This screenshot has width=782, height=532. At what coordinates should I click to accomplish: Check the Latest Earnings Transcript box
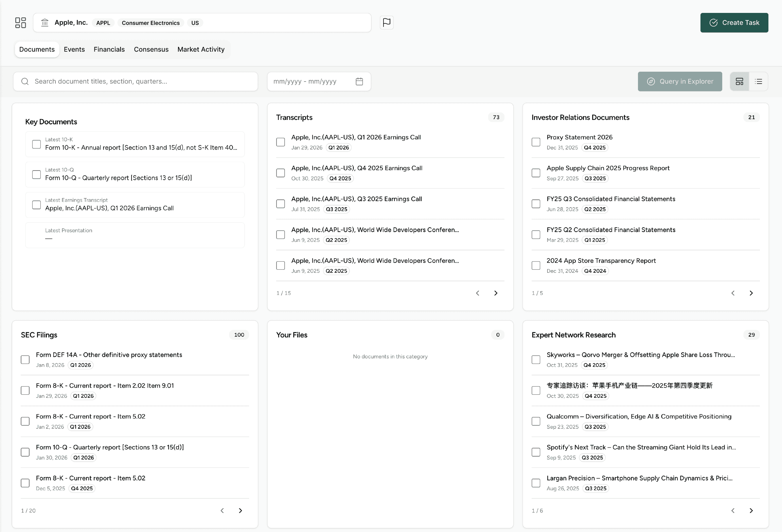click(x=36, y=205)
